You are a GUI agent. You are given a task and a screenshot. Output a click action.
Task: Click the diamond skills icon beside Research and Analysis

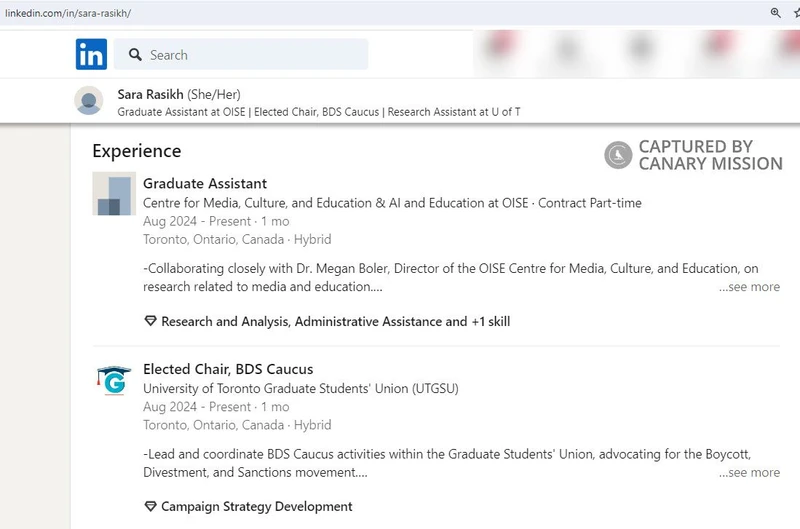tap(150, 321)
